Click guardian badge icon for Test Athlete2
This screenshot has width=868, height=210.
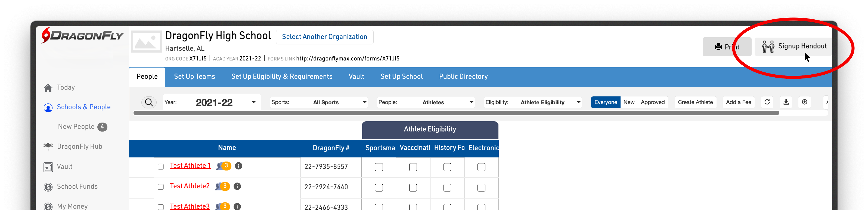(222, 186)
